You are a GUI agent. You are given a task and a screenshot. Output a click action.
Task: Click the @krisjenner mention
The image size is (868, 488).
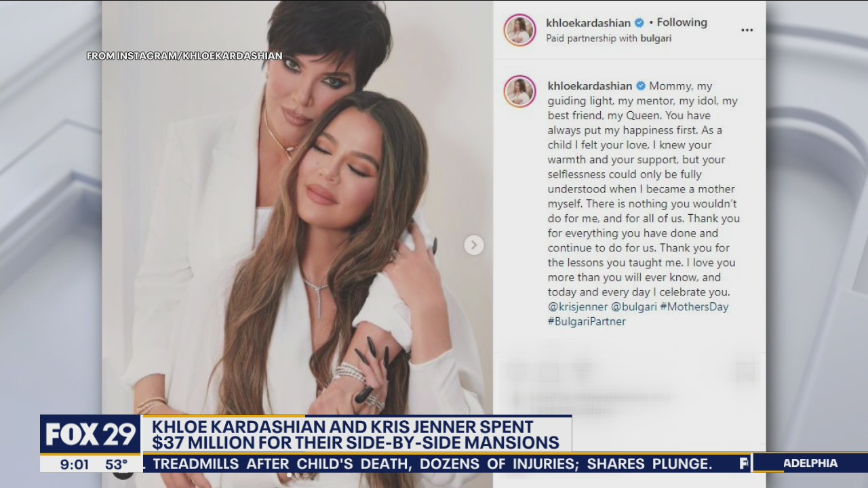click(x=578, y=307)
